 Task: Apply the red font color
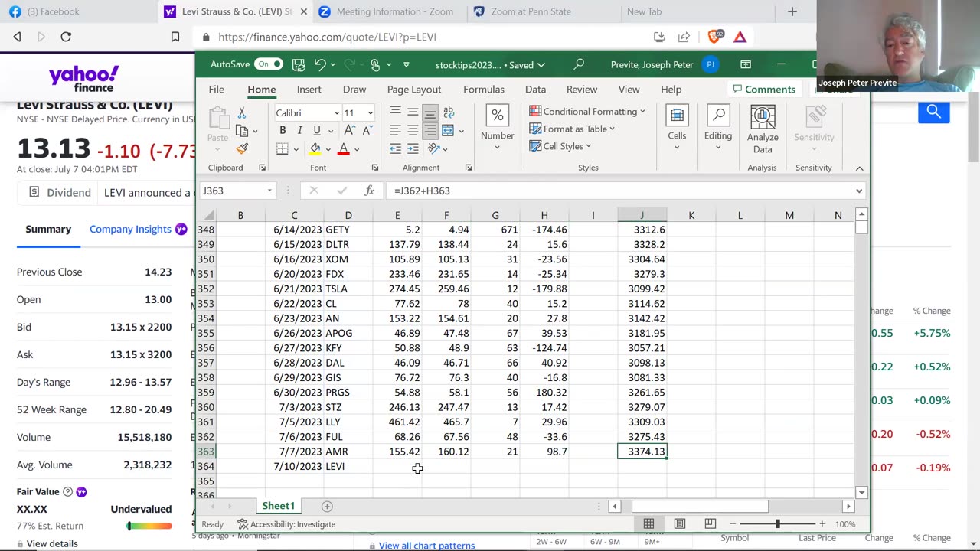click(344, 148)
